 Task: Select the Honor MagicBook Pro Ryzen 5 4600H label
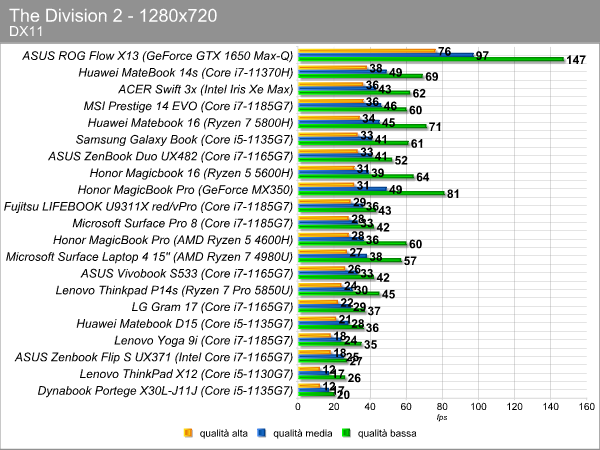click(x=173, y=240)
